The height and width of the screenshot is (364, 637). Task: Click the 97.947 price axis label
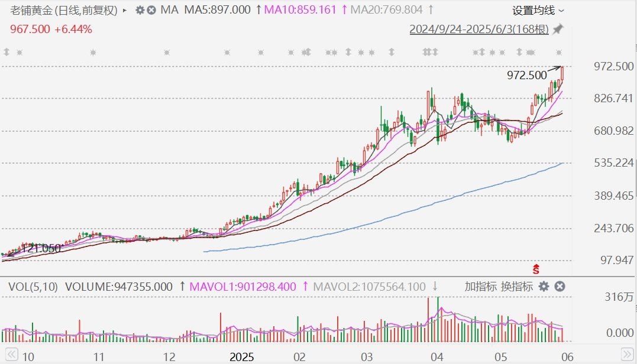click(617, 260)
